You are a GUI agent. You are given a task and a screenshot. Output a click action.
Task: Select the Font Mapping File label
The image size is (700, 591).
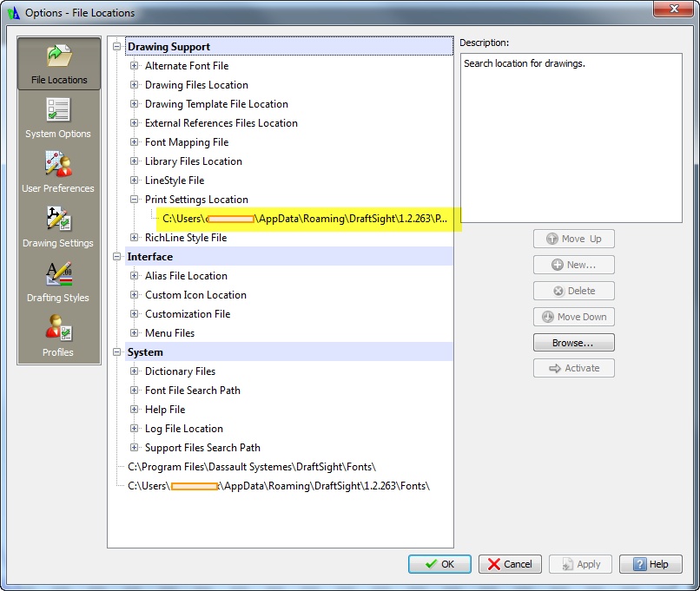(x=187, y=142)
